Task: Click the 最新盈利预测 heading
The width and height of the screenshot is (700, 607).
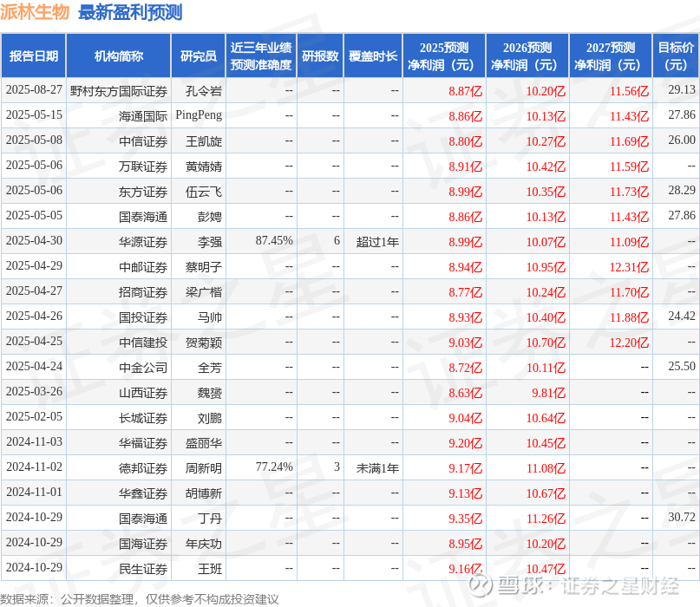Action: [x=130, y=12]
